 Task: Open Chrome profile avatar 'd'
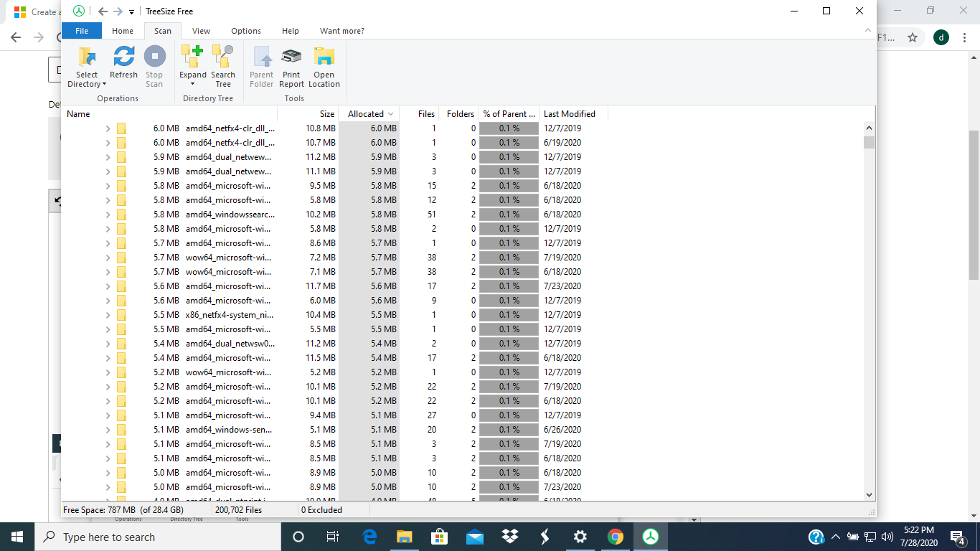tap(941, 37)
